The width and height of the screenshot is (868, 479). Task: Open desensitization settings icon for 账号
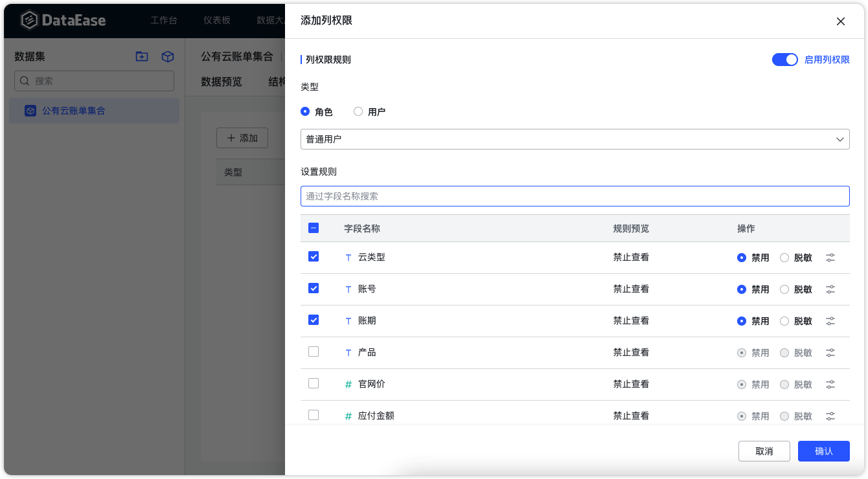point(830,289)
